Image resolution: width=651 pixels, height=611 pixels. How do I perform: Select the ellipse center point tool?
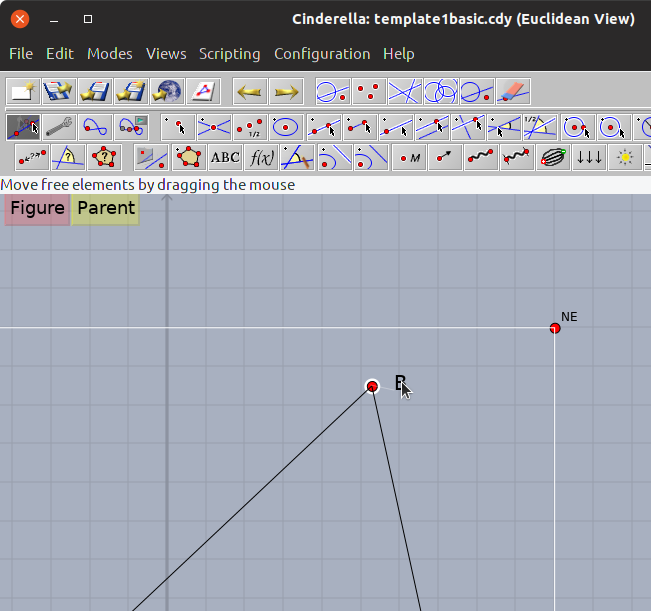(x=286, y=127)
